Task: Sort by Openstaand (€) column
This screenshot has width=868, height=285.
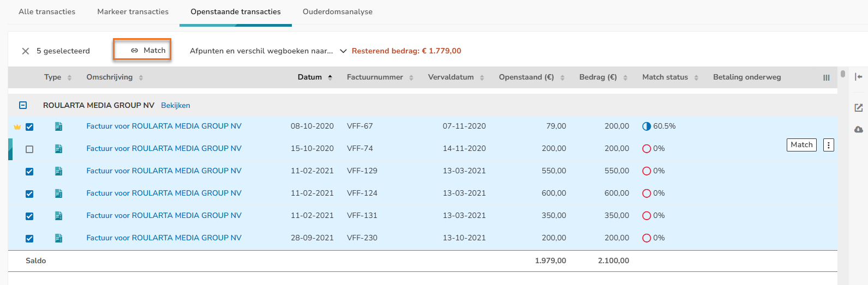Action: coord(532,77)
